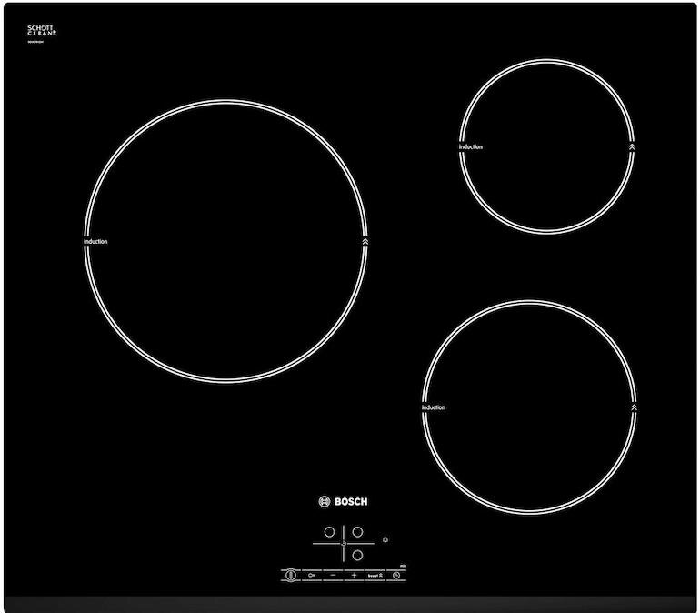Screen dimensions: 700x613
Task: Select the bottom-right zone selector circle
Action: coord(358,554)
